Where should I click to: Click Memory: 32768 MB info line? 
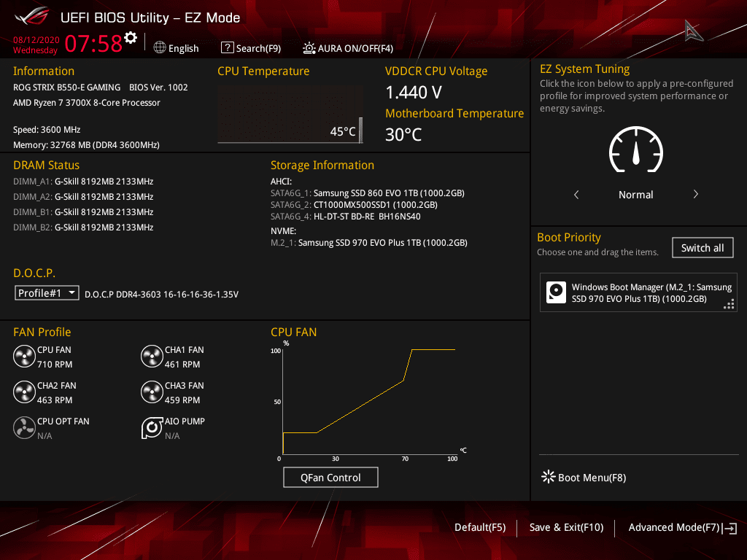(86, 145)
